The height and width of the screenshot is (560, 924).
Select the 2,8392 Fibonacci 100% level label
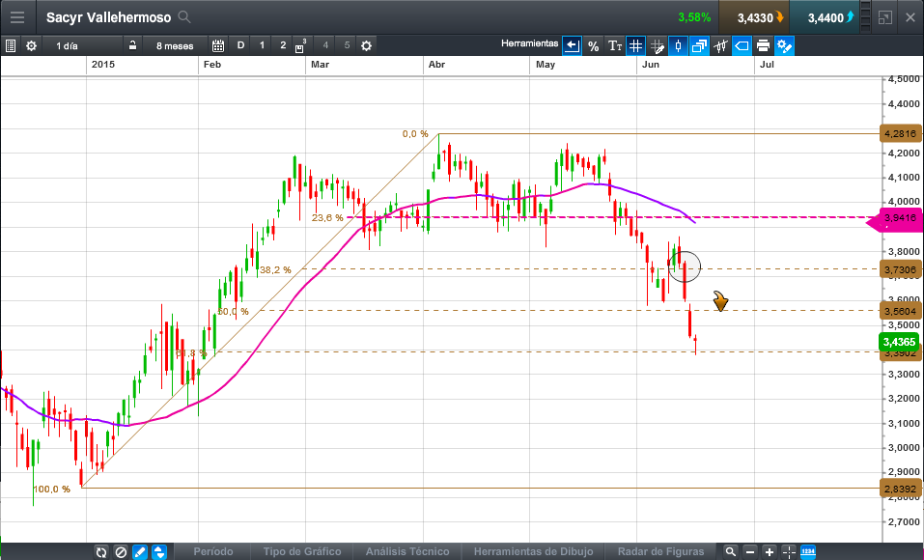(x=900, y=489)
